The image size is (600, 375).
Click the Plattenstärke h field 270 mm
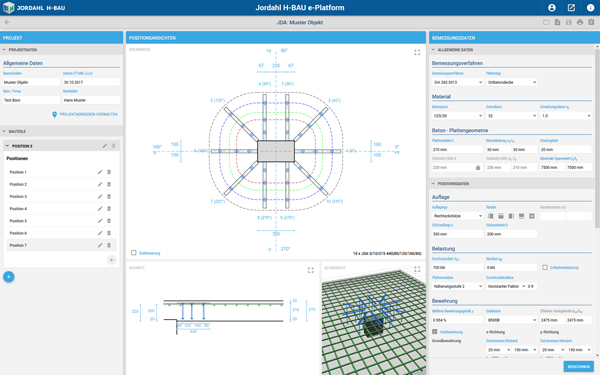tap(458, 150)
